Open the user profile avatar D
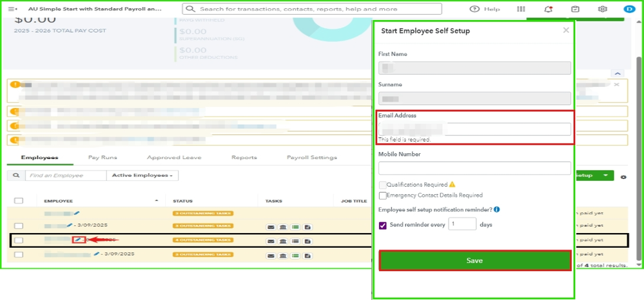The height and width of the screenshot is (300, 644). point(629,9)
